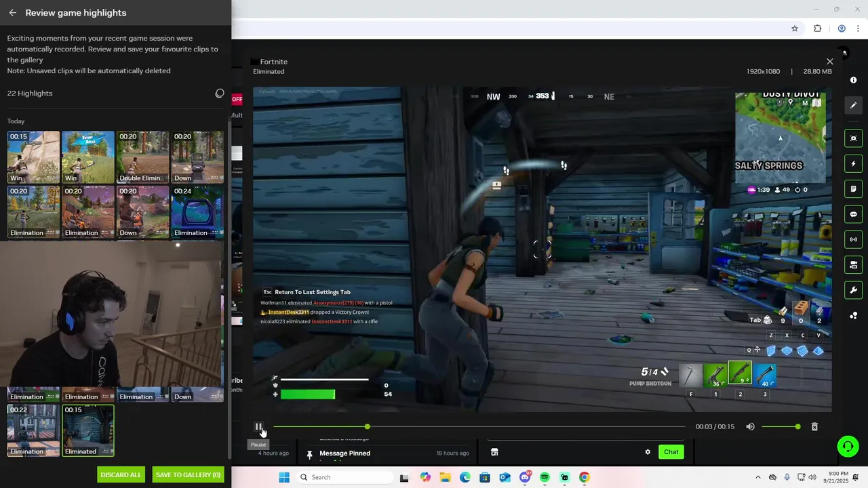
Task: Bookmark page with the Chrome star icon
Action: (x=795, y=28)
